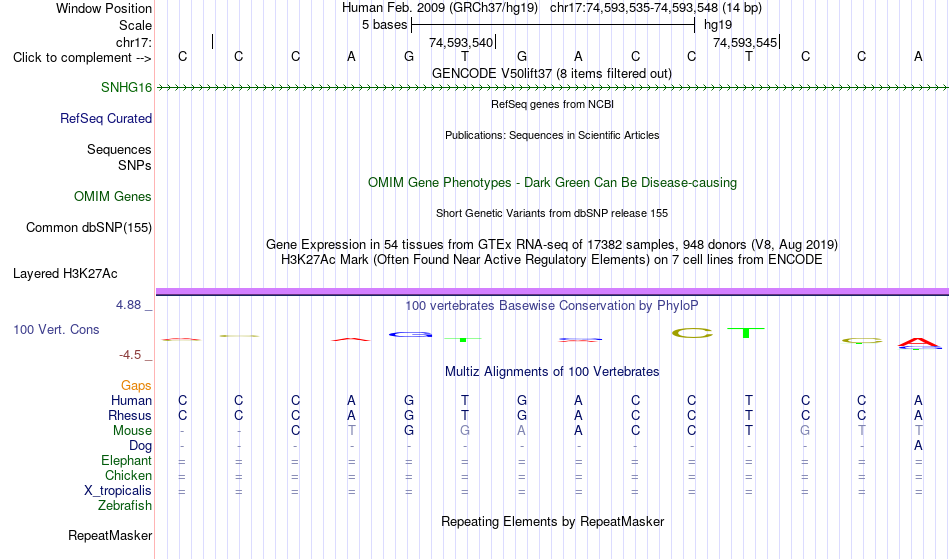This screenshot has height=559, width=950.
Task: Click the Sequences SNPs track label
Action: [119, 157]
